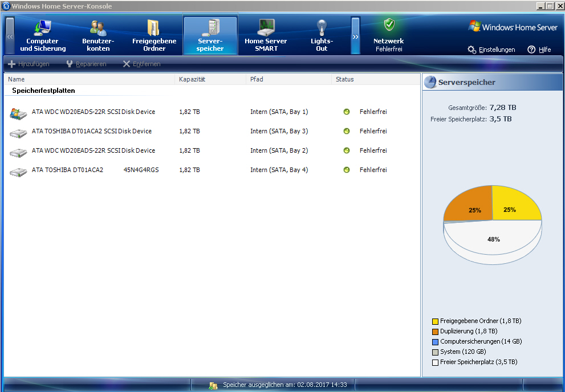Select the system disk in Bay 1
565x392 pixels.
(94, 112)
